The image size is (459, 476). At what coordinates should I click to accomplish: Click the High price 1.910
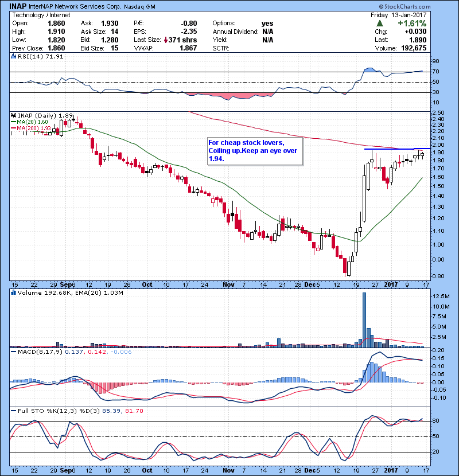click(x=56, y=32)
